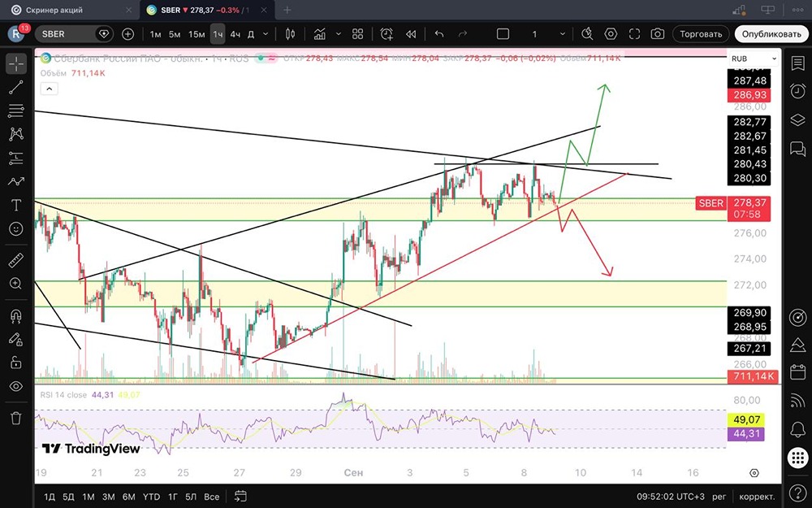This screenshot has width=812, height=508.
Task: Toggle keep drawing mode pencil lock
Action: (16, 339)
